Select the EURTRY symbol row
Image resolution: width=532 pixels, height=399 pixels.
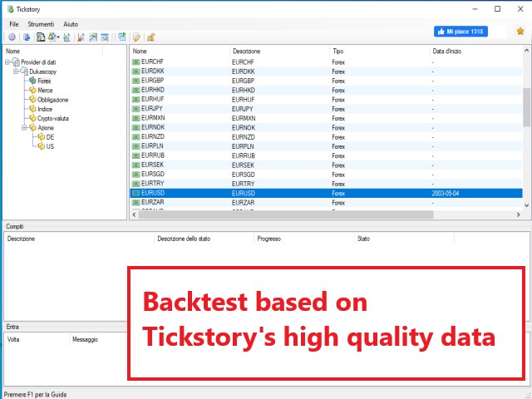coord(326,184)
